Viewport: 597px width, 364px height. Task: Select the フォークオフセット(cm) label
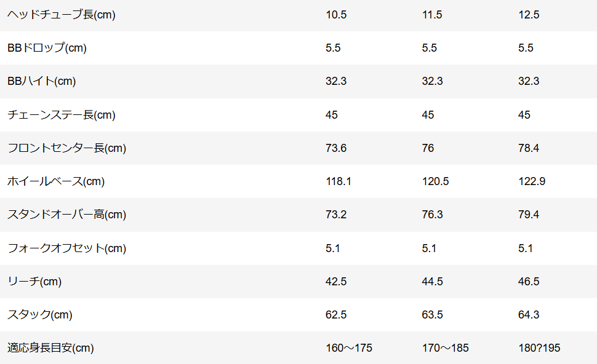tap(66, 248)
